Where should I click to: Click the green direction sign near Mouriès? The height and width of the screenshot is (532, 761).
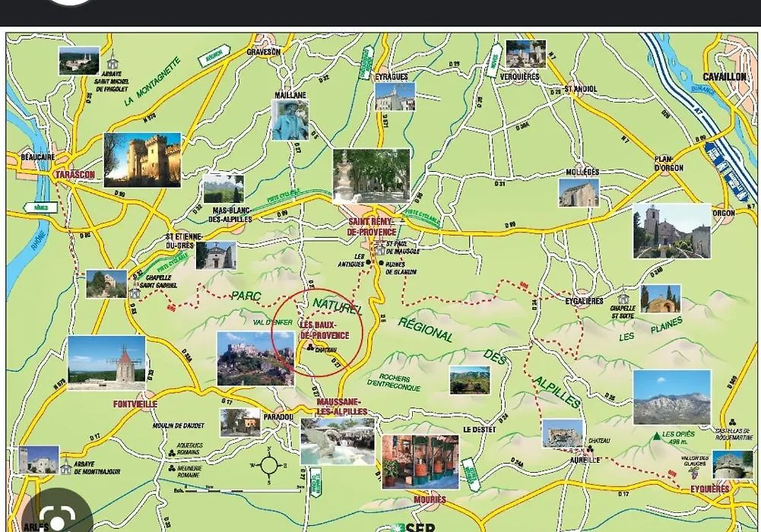pos(470,476)
